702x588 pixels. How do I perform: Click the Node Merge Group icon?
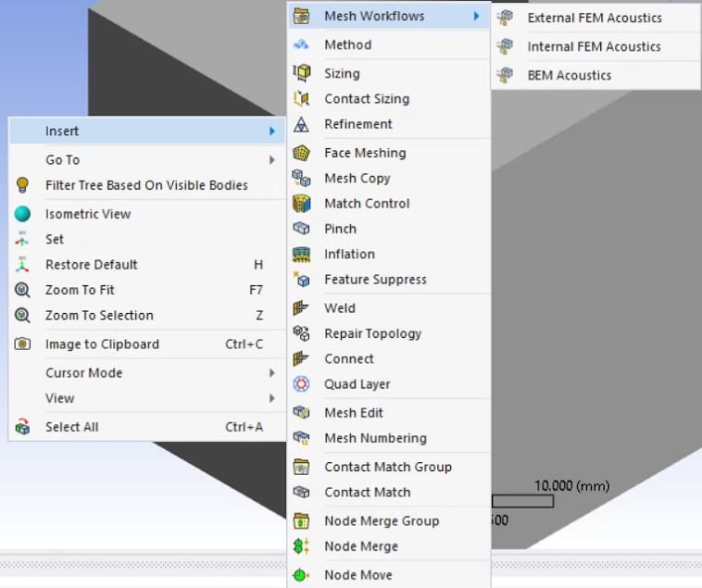pos(301,521)
